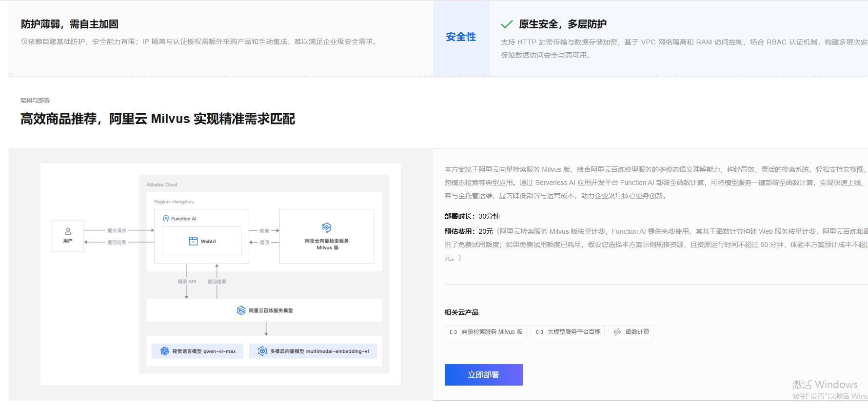
Task: Open the architecture diagram image
Action: (x=220, y=274)
